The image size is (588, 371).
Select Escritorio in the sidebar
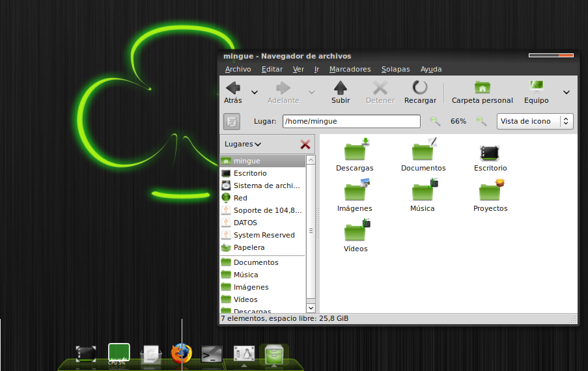(x=262, y=173)
